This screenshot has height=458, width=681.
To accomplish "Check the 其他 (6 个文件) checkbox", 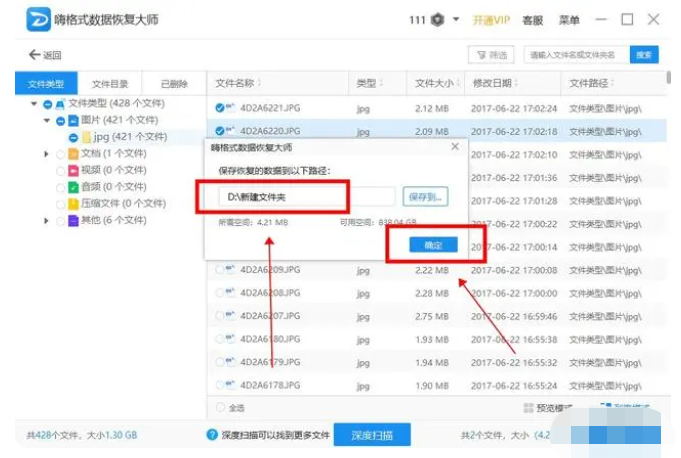I will (x=61, y=221).
